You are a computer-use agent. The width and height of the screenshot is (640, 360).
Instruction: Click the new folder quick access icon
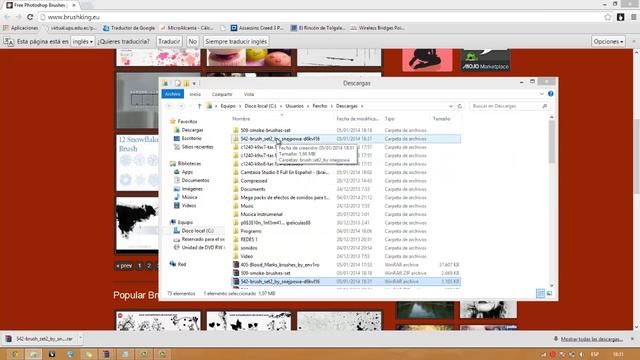click(x=187, y=83)
